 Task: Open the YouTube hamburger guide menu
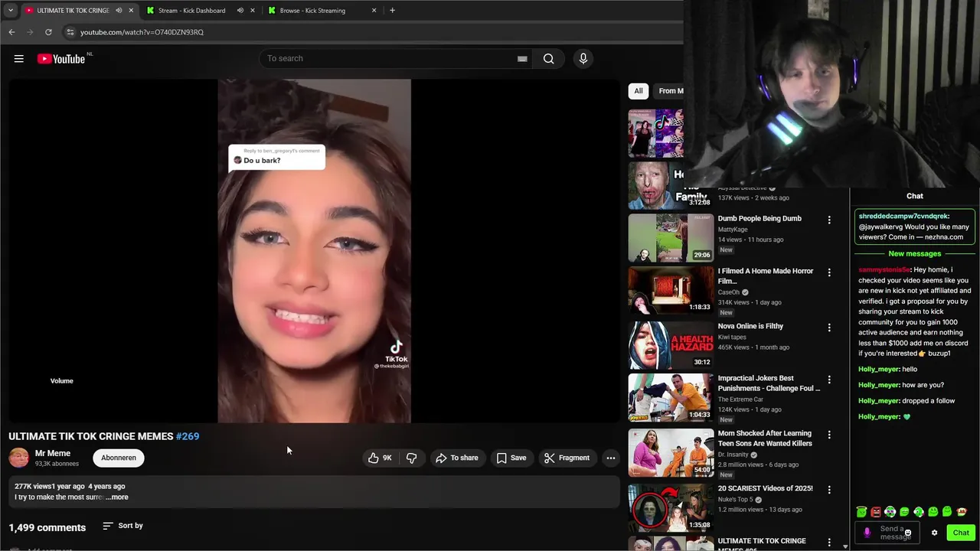point(19,59)
